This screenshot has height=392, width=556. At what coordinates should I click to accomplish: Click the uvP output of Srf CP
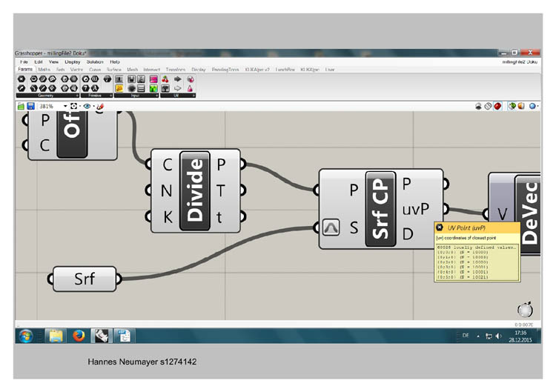tap(416, 209)
